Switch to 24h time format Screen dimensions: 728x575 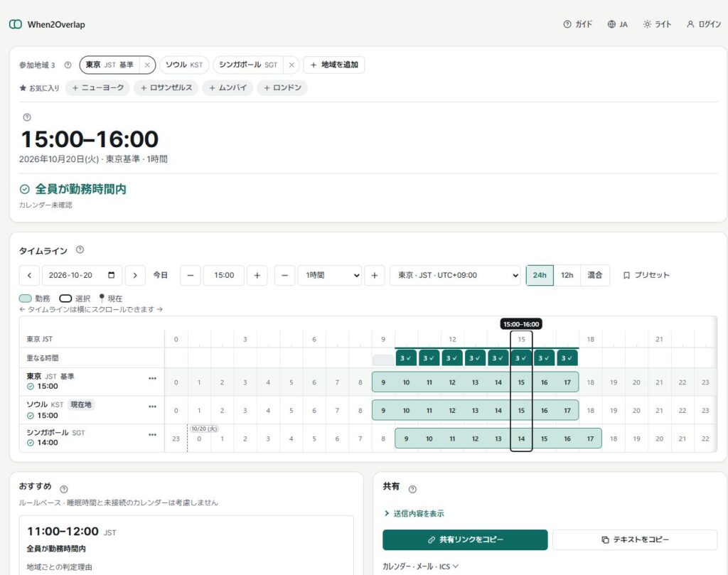540,275
